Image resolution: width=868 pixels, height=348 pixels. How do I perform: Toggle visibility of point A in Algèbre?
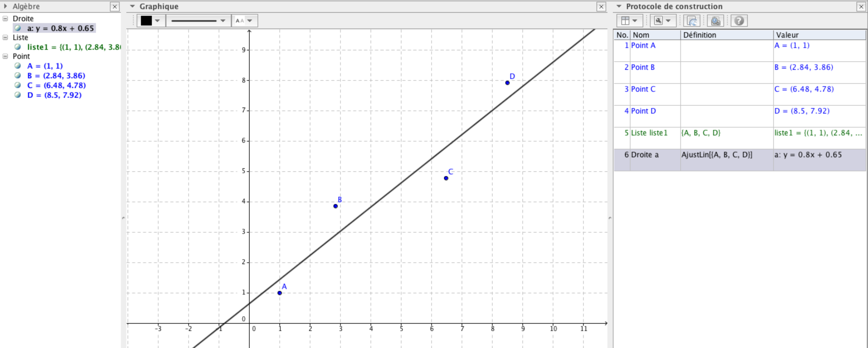pos(18,66)
